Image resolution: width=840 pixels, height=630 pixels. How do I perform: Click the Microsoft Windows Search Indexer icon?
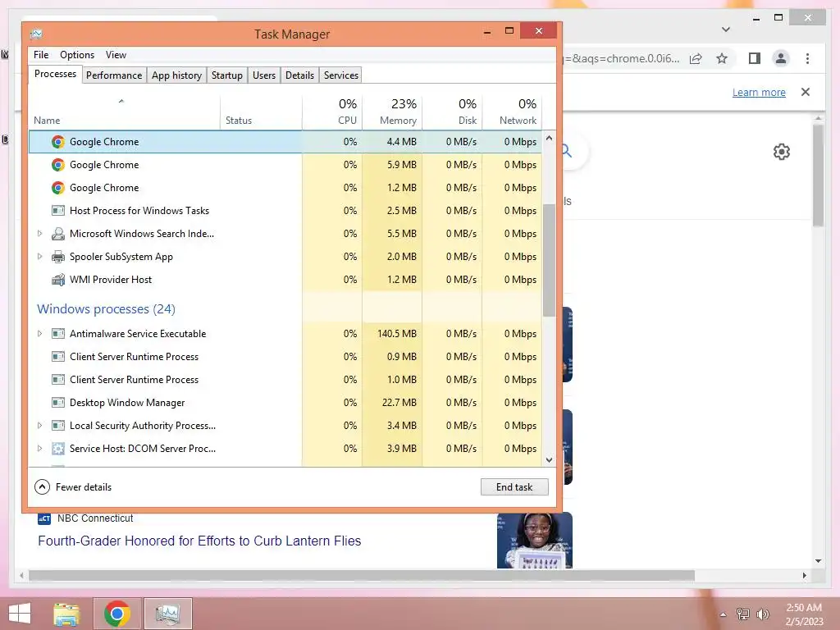58,234
